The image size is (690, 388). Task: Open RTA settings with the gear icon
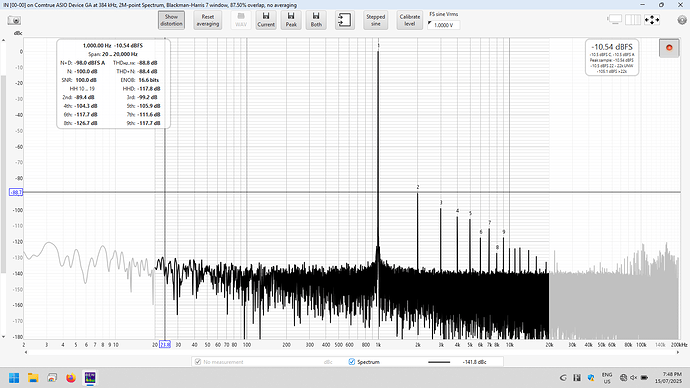click(x=682, y=20)
